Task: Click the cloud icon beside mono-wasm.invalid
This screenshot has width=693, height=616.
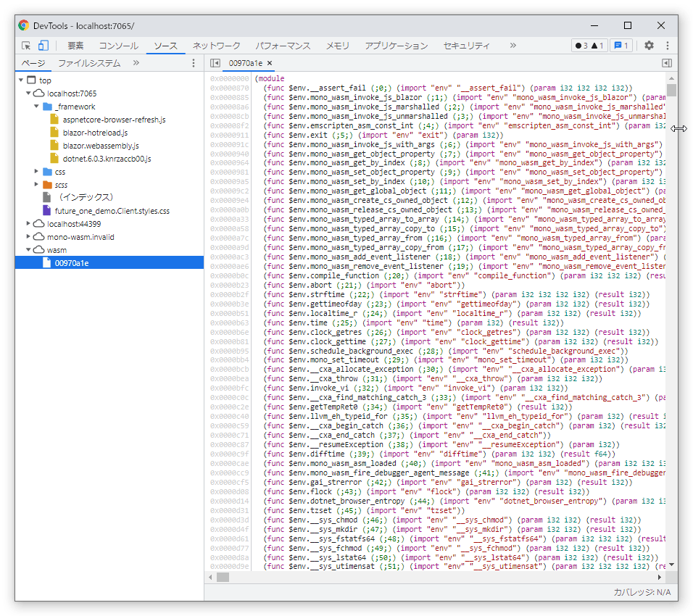Action: [39, 237]
